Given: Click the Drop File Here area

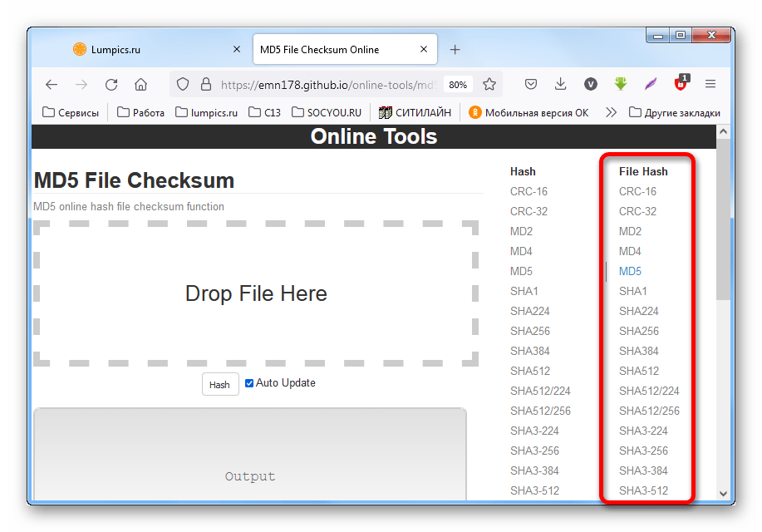Looking at the screenshot, I should 256,293.
